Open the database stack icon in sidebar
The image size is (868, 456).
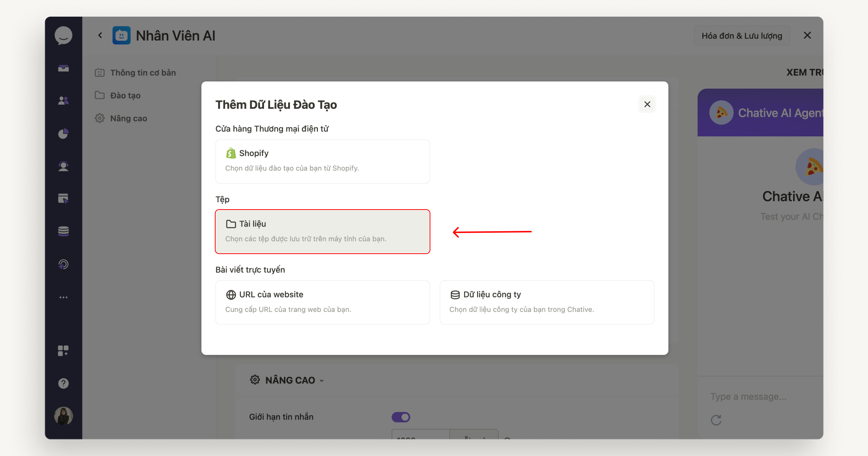pos(63,231)
